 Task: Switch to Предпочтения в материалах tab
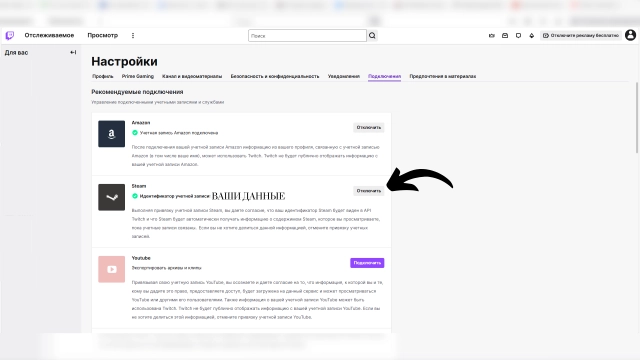click(x=443, y=76)
